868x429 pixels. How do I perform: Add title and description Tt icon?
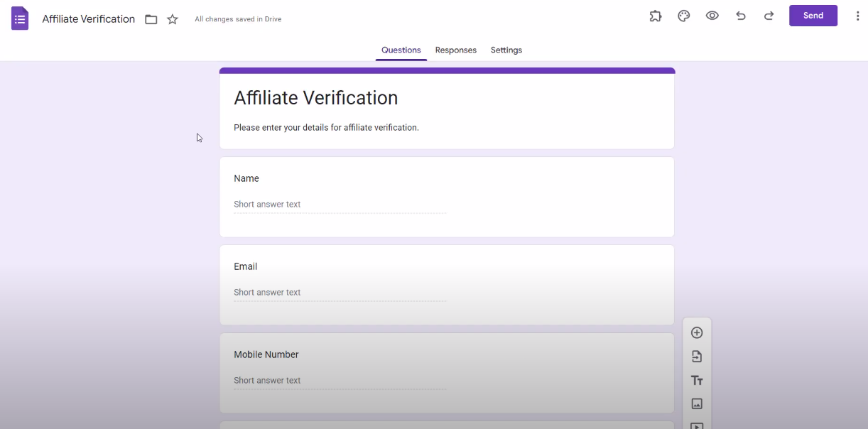(x=697, y=381)
